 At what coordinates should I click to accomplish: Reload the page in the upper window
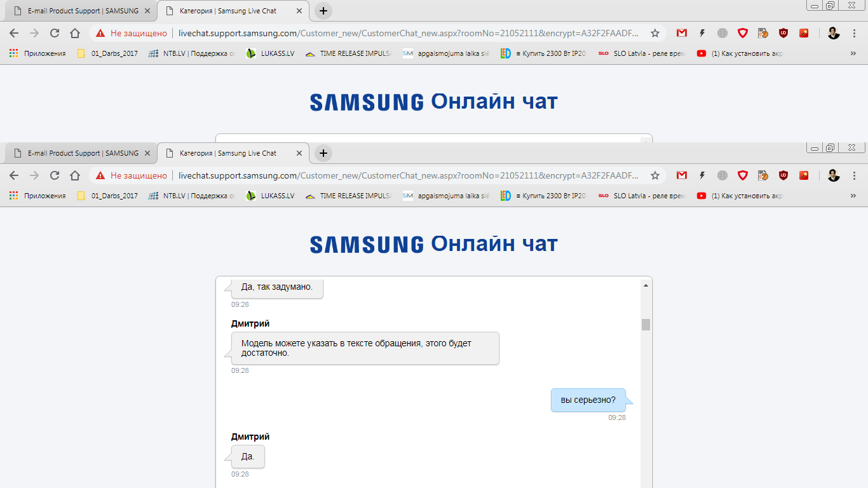(x=55, y=33)
